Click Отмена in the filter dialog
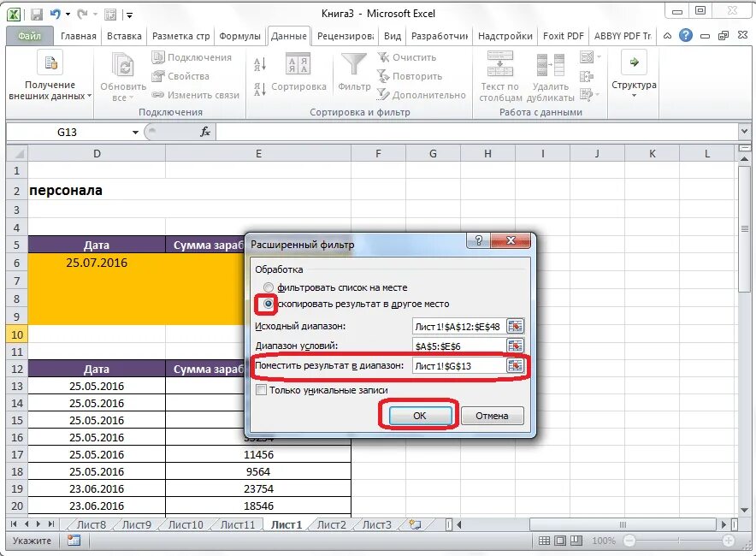 (492, 415)
